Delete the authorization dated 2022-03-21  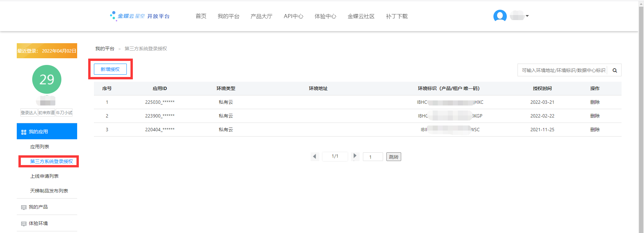(x=595, y=102)
